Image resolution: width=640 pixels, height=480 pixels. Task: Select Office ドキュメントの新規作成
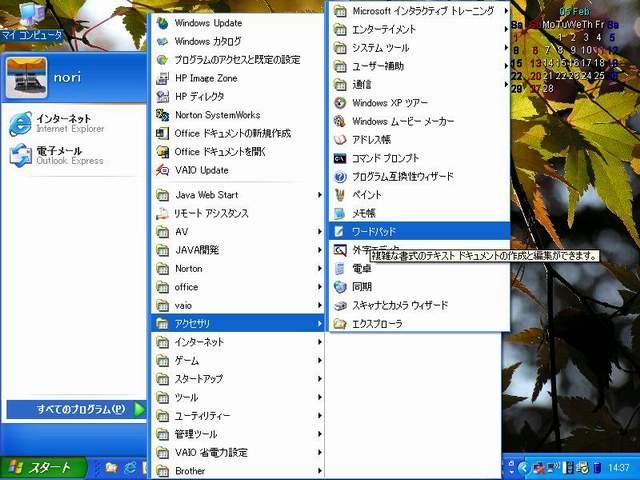tap(238, 133)
